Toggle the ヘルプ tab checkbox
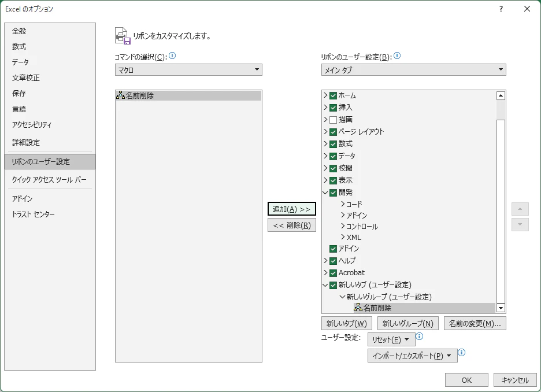This screenshot has height=392, width=541. [x=333, y=261]
